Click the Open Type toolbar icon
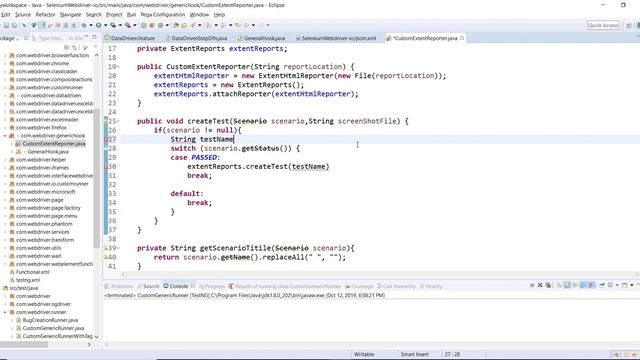 176,25
